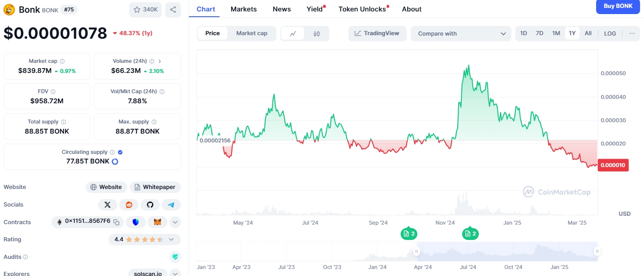
Task: Click second green news marker near Nov '24
Action: coord(470,234)
